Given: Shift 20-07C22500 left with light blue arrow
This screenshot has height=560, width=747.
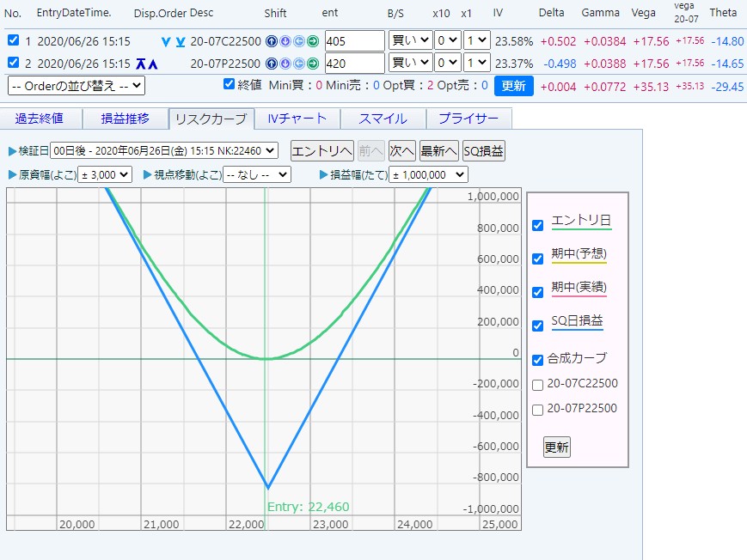Looking at the screenshot, I should pyautogui.click(x=298, y=41).
